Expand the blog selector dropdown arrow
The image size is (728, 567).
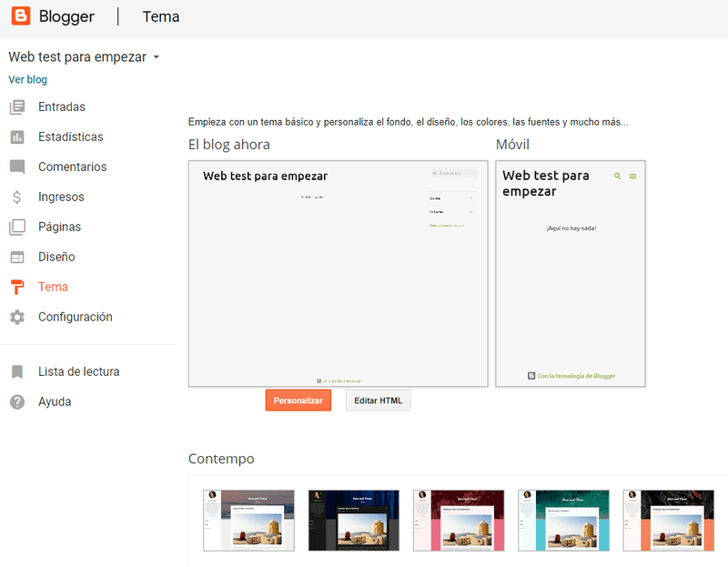pyautogui.click(x=157, y=57)
